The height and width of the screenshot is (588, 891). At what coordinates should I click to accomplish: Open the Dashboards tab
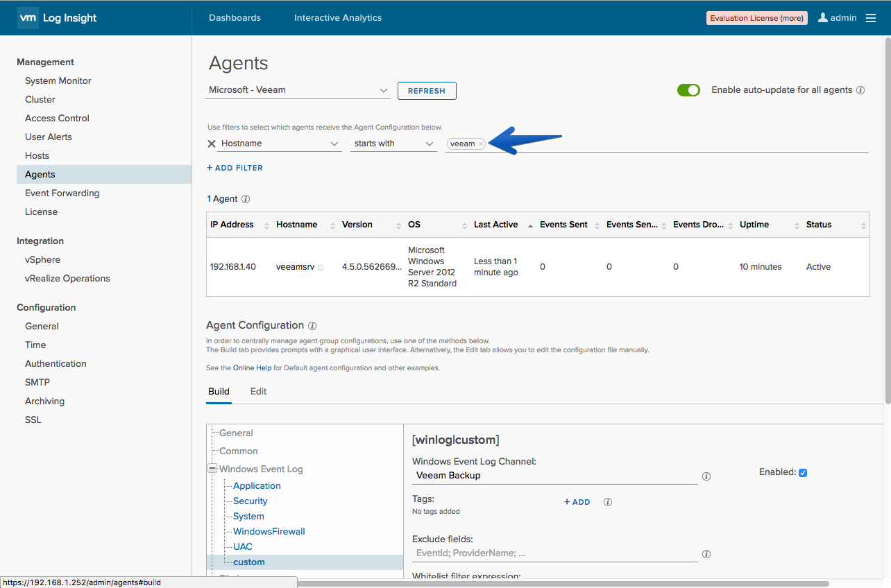(x=235, y=18)
